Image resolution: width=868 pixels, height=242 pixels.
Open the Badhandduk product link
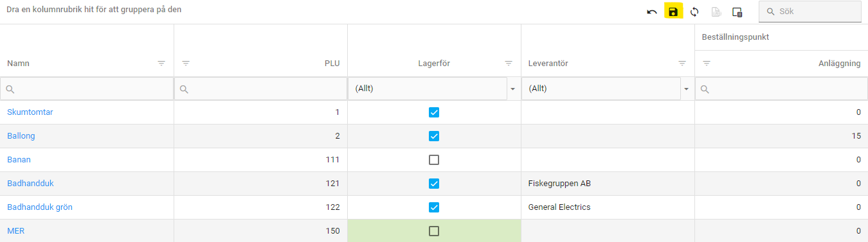click(x=30, y=184)
